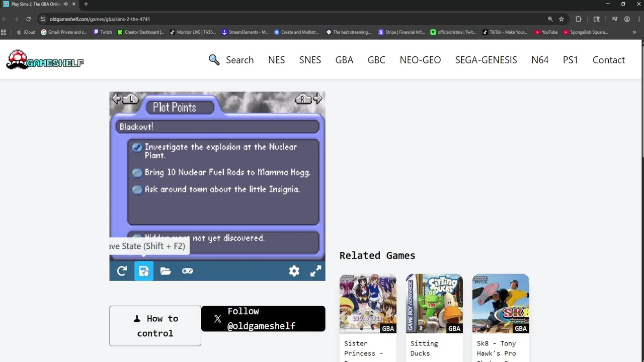Go back in browser history
This screenshot has width=644, height=362.
(5, 19)
